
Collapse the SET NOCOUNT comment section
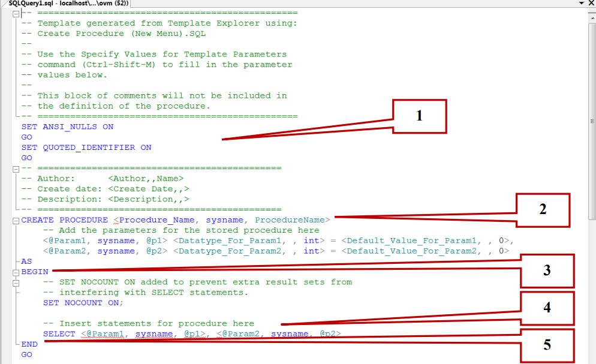pos(15,282)
